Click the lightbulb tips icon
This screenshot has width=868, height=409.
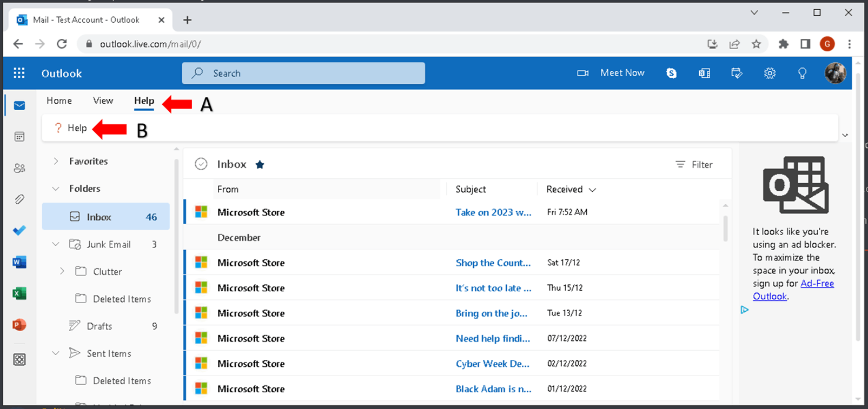803,73
